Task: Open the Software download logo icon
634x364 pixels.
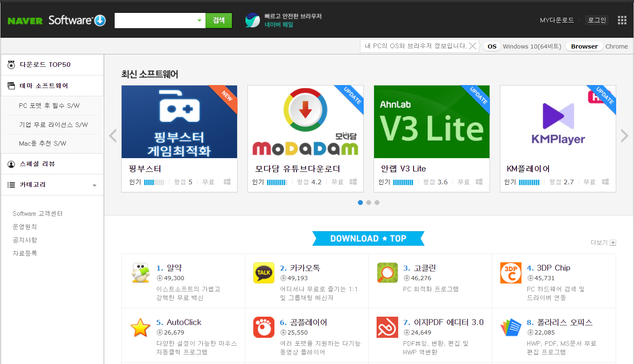Action: pos(100,20)
